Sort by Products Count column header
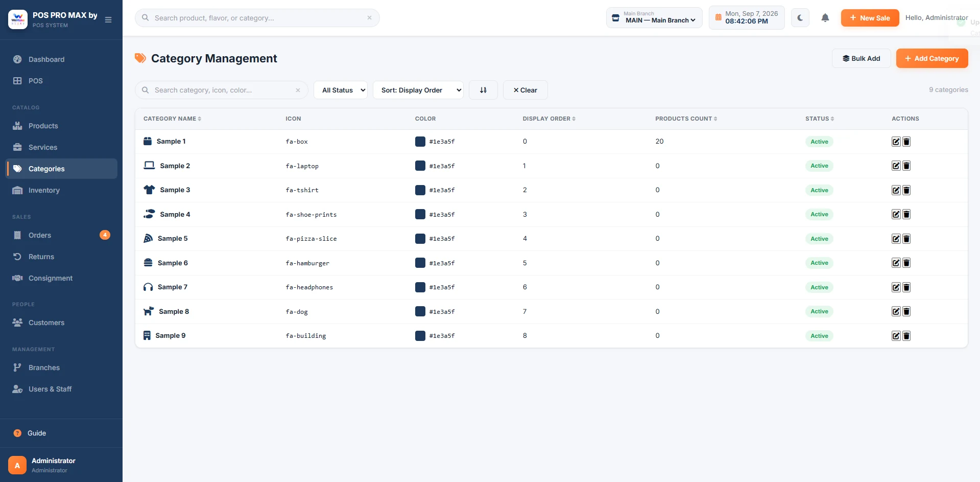Viewport: 980px width, 482px height. pyautogui.click(x=686, y=119)
